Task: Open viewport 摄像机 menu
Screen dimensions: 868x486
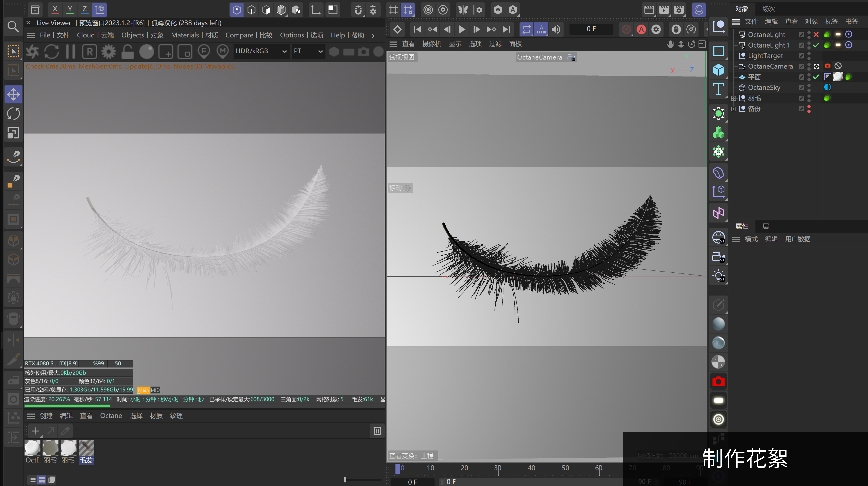Action: 432,44
